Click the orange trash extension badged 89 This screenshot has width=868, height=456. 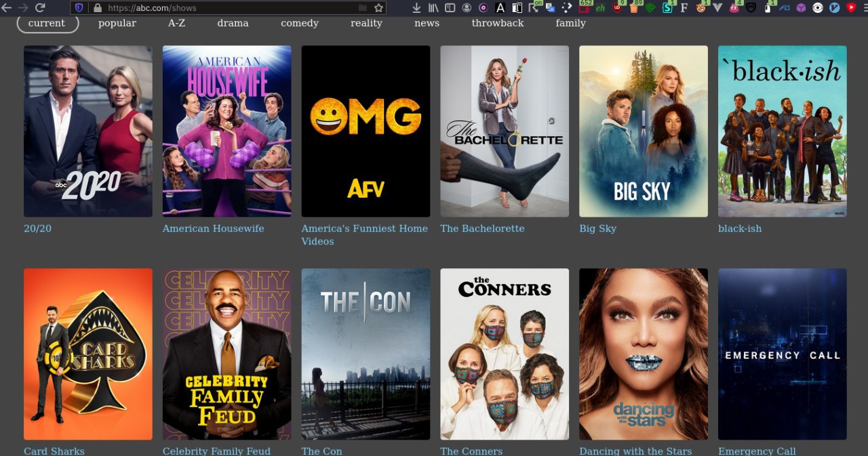pyautogui.click(x=633, y=7)
